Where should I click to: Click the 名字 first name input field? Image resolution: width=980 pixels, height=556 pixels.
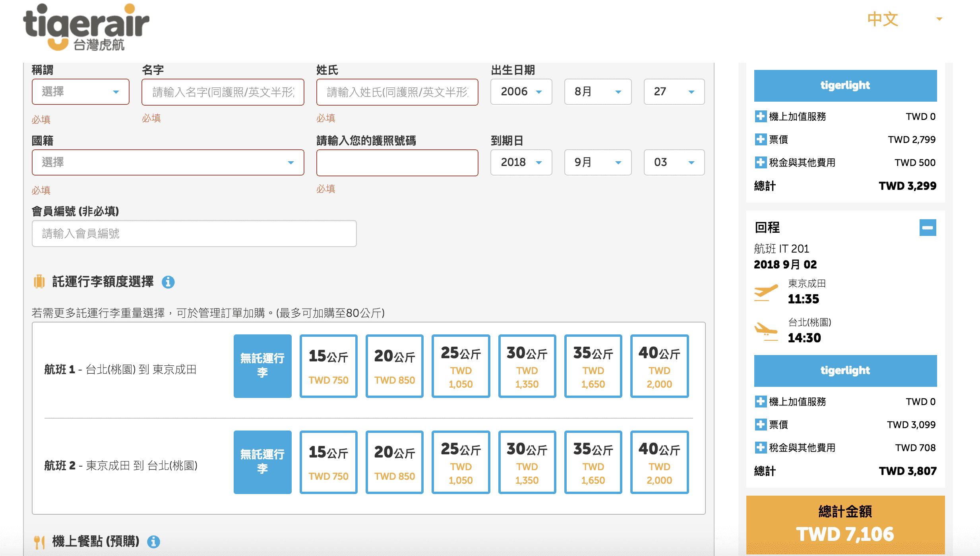[223, 92]
